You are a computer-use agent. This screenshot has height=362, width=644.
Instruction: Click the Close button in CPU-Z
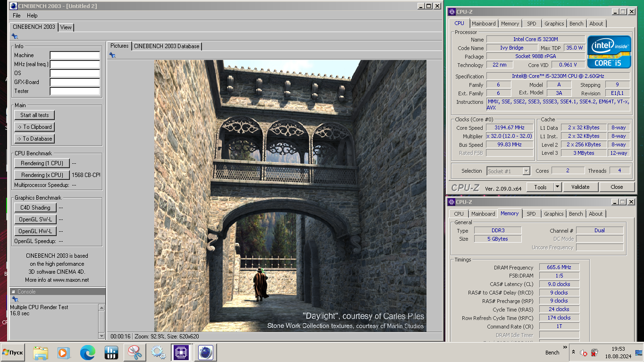[617, 187]
